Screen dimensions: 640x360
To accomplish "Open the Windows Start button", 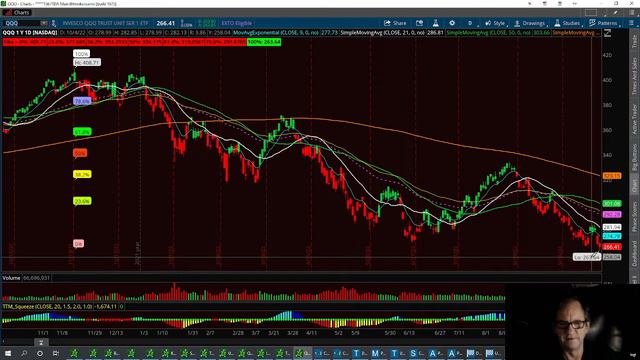I will 7,353.
